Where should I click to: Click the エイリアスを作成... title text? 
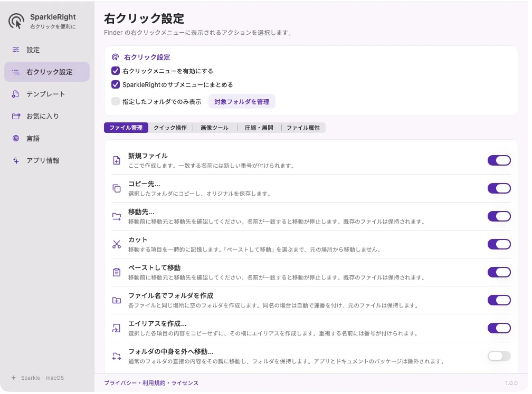[x=157, y=323]
